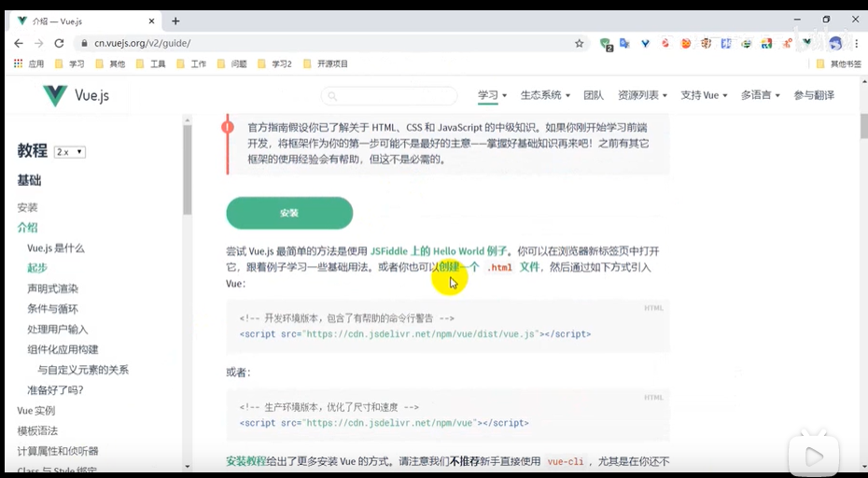Click the production npm/vue script code line

point(385,423)
